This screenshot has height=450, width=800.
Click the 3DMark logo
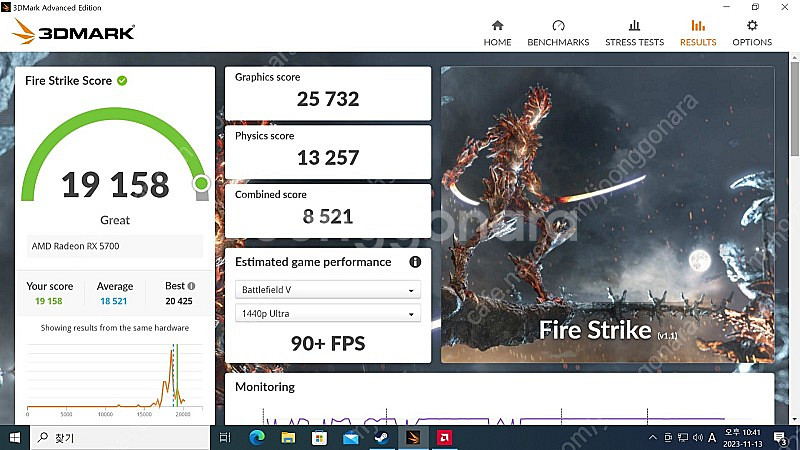tap(73, 32)
